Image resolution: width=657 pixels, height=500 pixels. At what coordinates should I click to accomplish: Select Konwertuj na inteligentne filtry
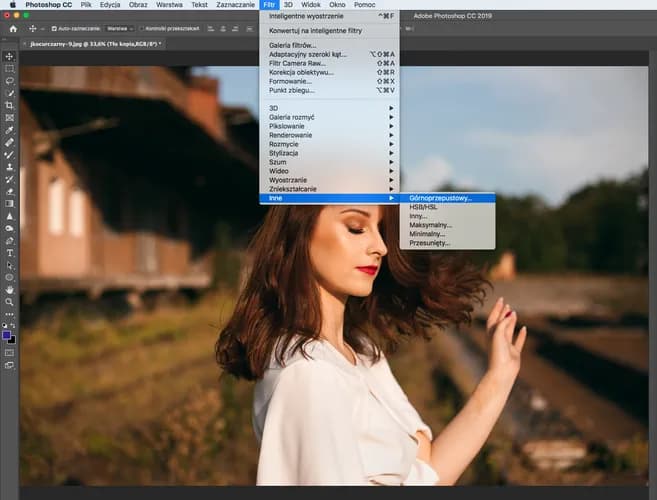pos(313,30)
